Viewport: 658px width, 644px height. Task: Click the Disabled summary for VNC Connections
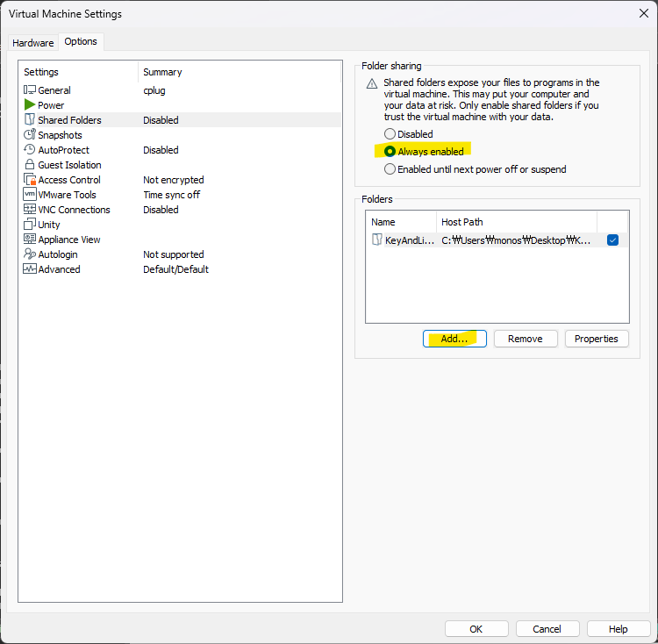(x=161, y=210)
